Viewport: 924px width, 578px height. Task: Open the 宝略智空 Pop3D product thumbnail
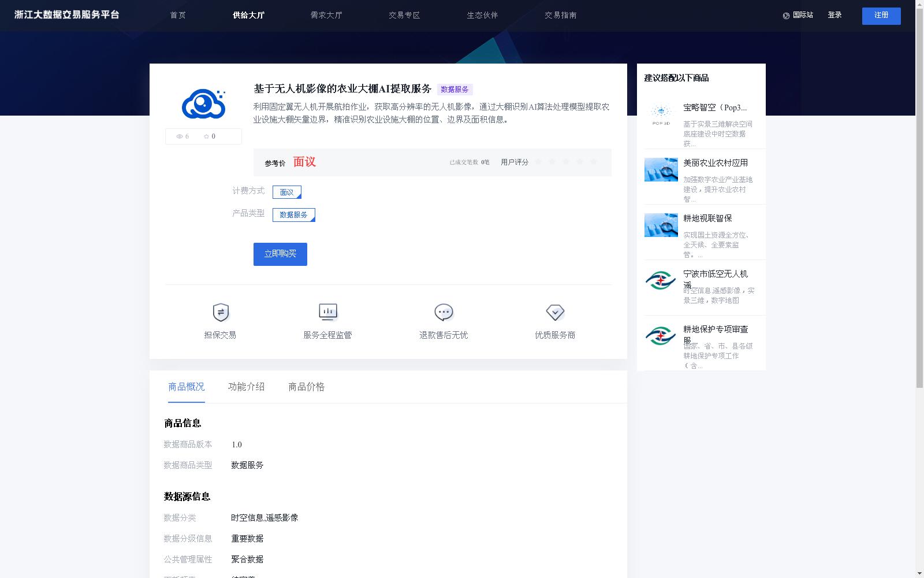tap(661, 114)
